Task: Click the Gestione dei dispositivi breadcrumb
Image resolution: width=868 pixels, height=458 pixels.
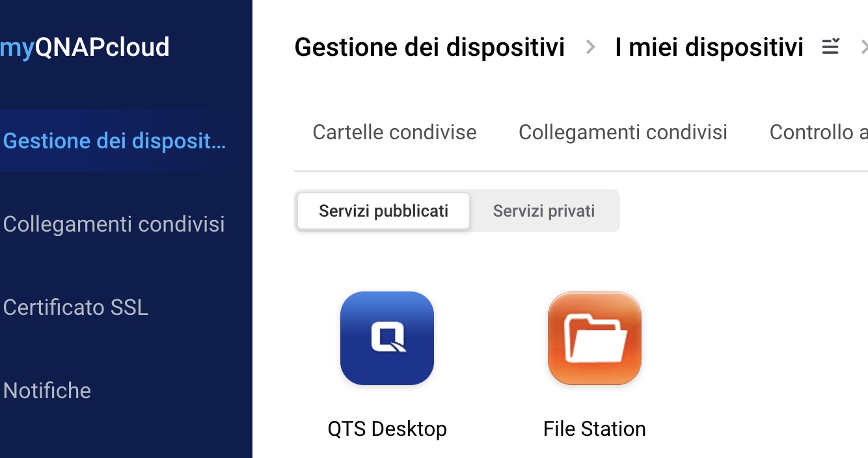Action: (429, 47)
